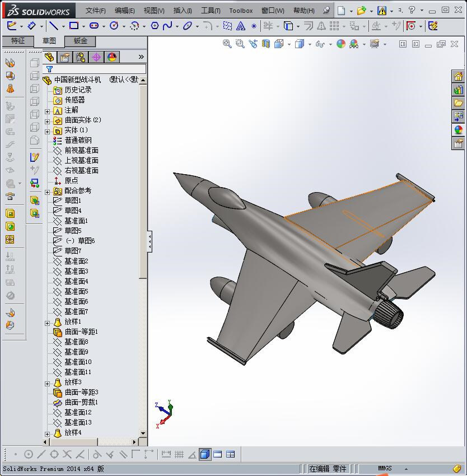Expand the manager tabs chevron »
Screen dimensions: 467x476
click(141, 57)
